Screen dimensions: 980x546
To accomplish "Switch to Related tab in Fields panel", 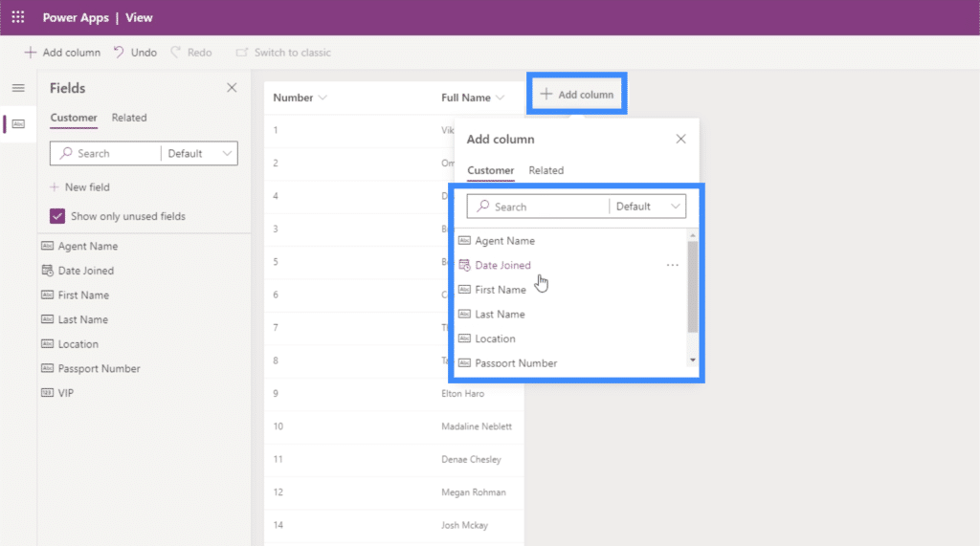I will point(129,118).
